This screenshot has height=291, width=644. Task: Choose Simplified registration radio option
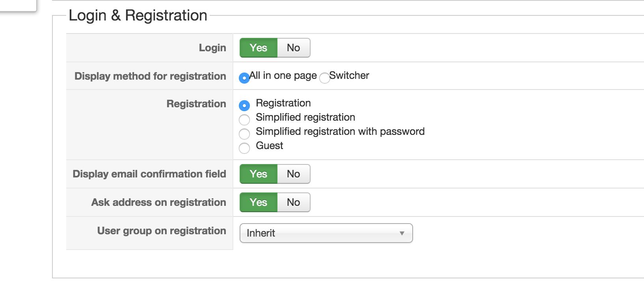pos(244,119)
